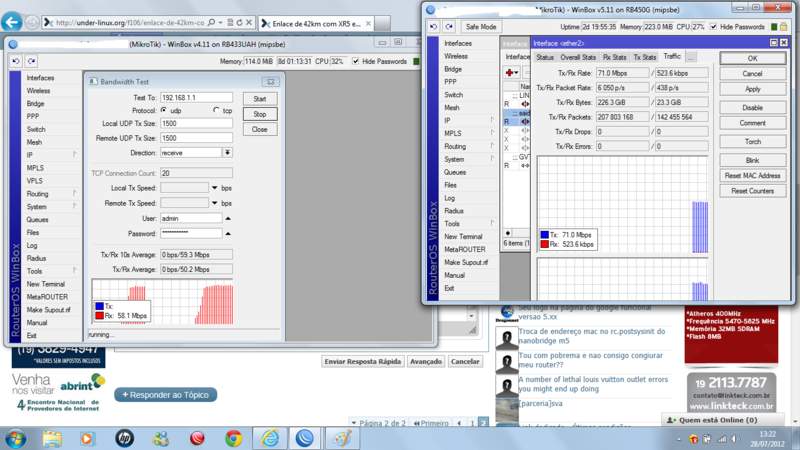The height and width of the screenshot is (450, 800).
Task: Redo in WinBox v5.11 toolbar
Action: pos(449,27)
